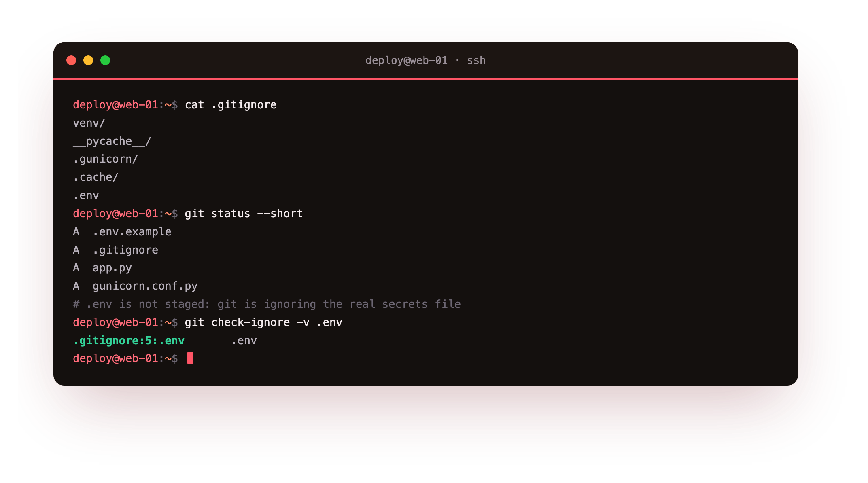Select the 'venv/' output line

pos(89,123)
